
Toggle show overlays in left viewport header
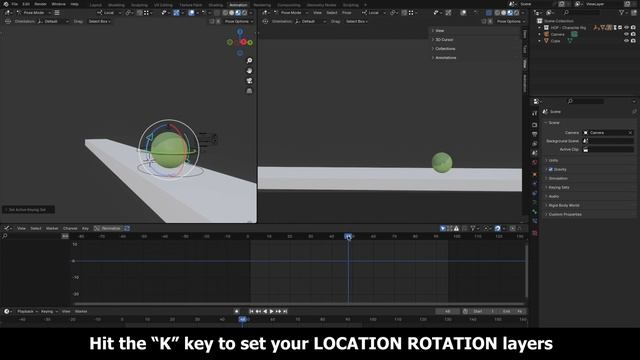(x=191, y=13)
